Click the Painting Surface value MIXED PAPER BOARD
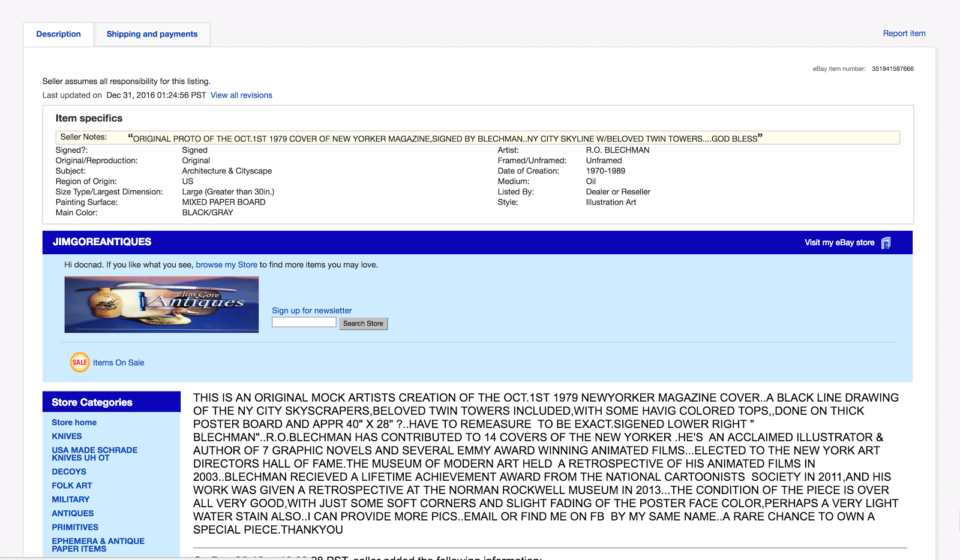 pyautogui.click(x=224, y=203)
